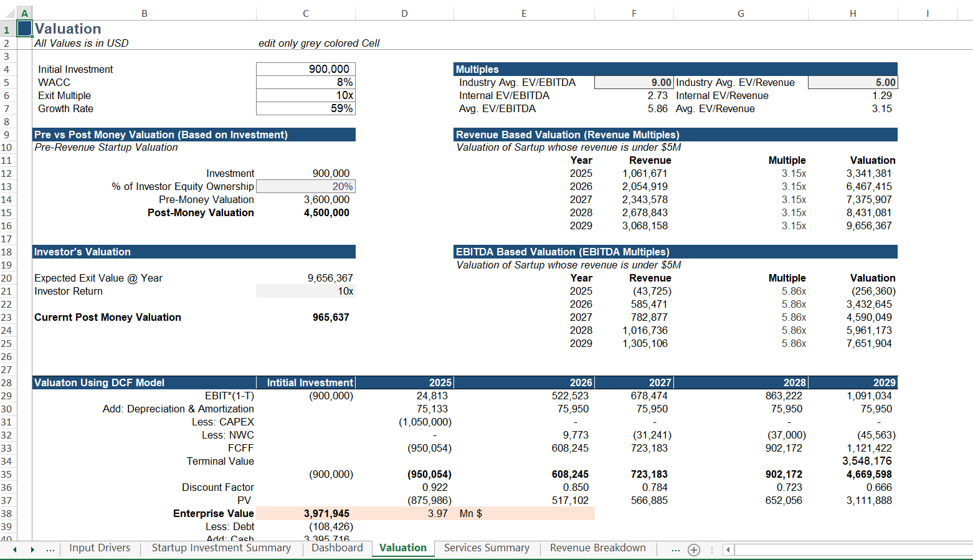The image size is (973, 560).
Task: Click "Revenue Based Valuation" section header
Action: tap(676, 135)
